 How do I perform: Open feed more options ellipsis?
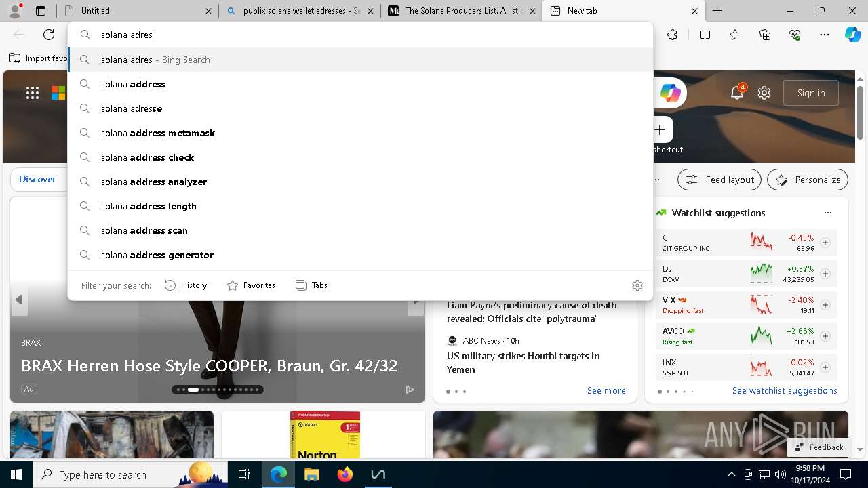coord(657,180)
